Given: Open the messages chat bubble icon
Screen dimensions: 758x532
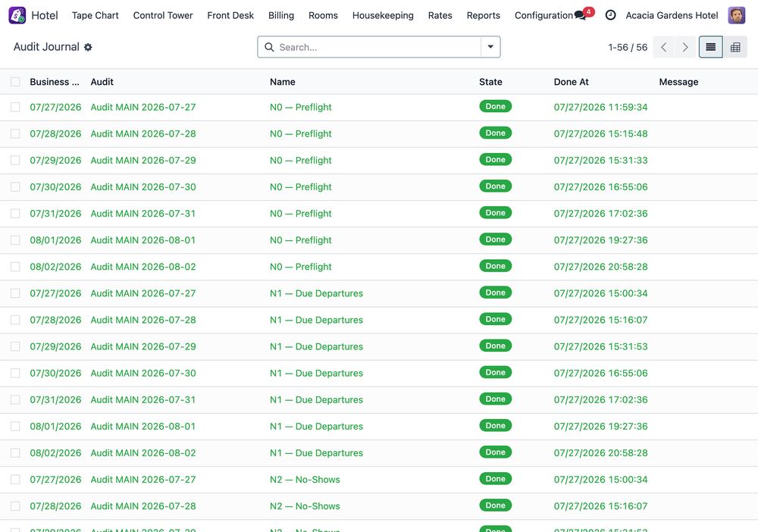Looking at the screenshot, I should [580, 15].
